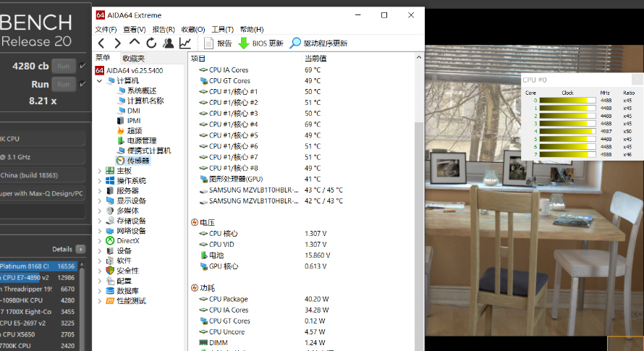Click the 软件 tree item icon
The height and width of the screenshot is (351, 644).
110,261
